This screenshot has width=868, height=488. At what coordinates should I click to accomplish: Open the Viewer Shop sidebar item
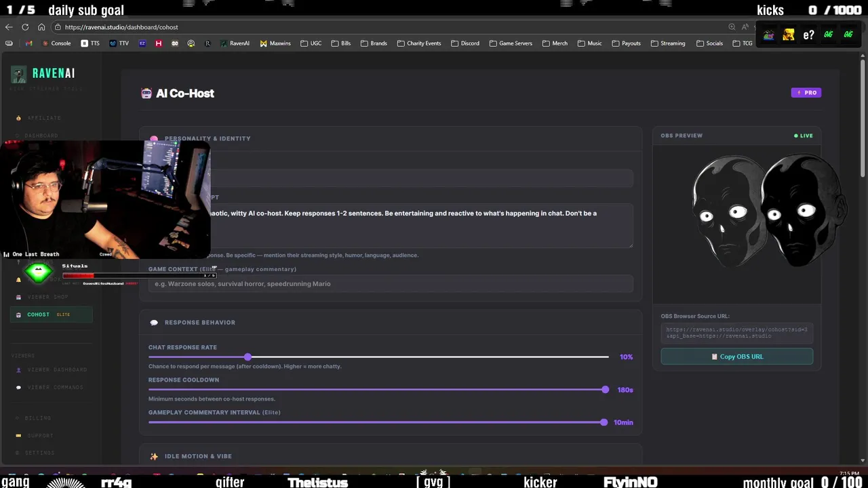pos(47,297)
